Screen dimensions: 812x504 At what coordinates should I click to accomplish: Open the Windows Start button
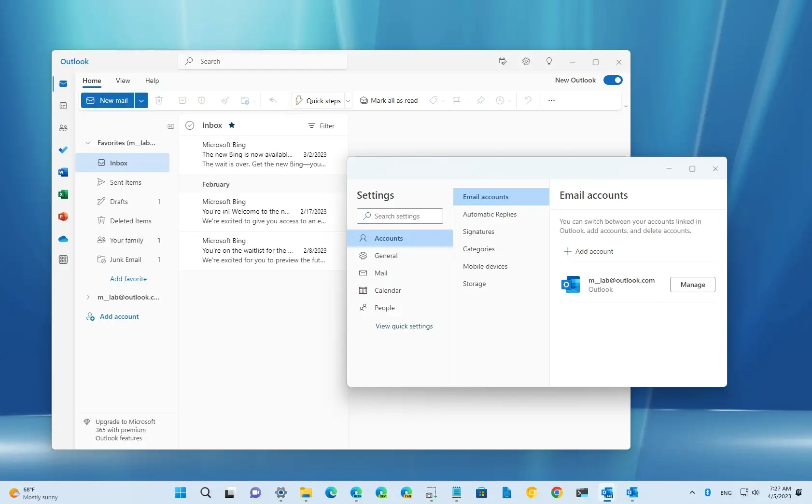point(181,492)
